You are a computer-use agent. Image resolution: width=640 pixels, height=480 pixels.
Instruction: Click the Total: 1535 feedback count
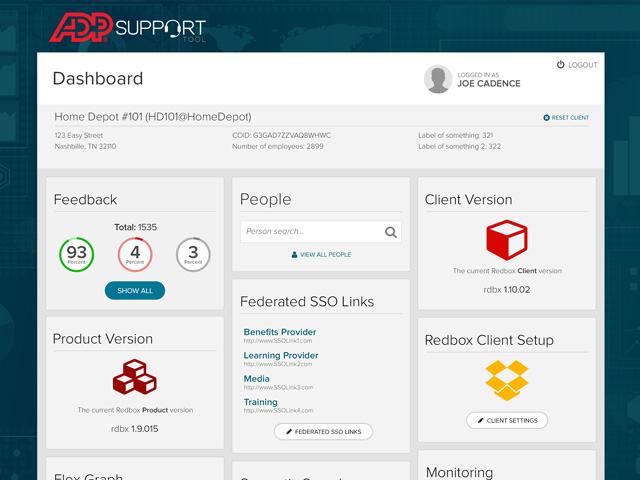tap(136, 227)
